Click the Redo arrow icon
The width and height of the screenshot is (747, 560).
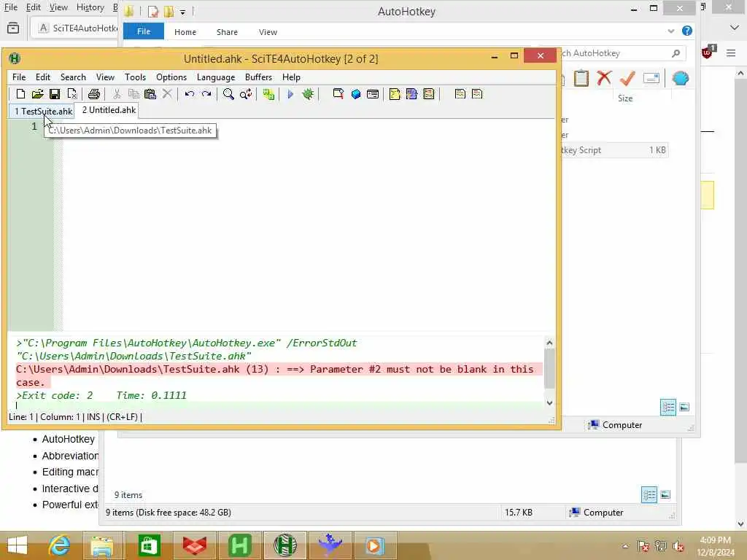tap(206, 94)
